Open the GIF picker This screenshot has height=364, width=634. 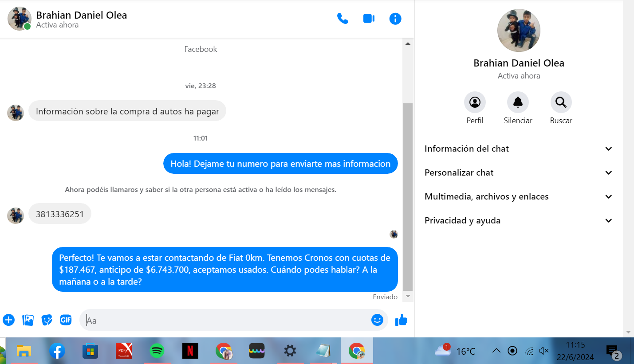pyautogui.click(x=66, y=320)
